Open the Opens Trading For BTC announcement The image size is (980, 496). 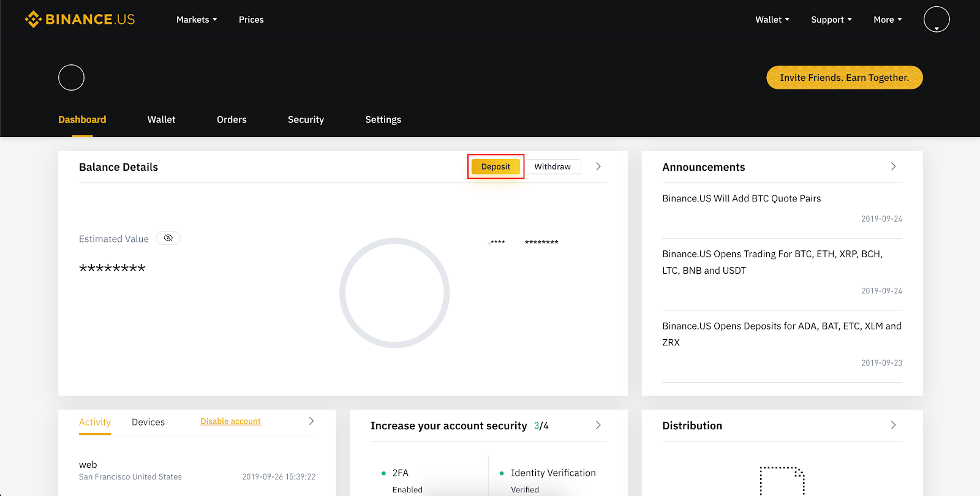coord(772,262)
